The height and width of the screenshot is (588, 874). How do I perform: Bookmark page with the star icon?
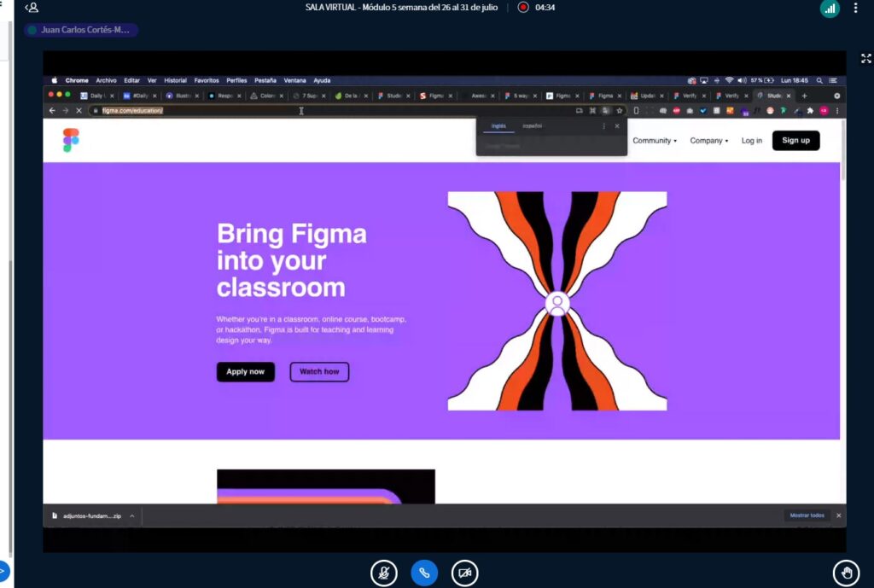(x=620, y=110)
